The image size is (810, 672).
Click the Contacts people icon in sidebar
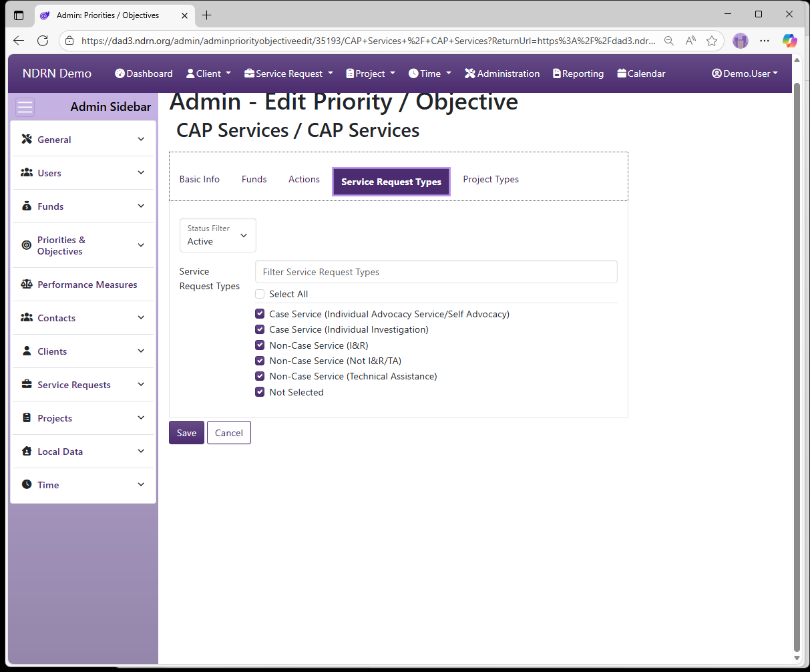27,317
